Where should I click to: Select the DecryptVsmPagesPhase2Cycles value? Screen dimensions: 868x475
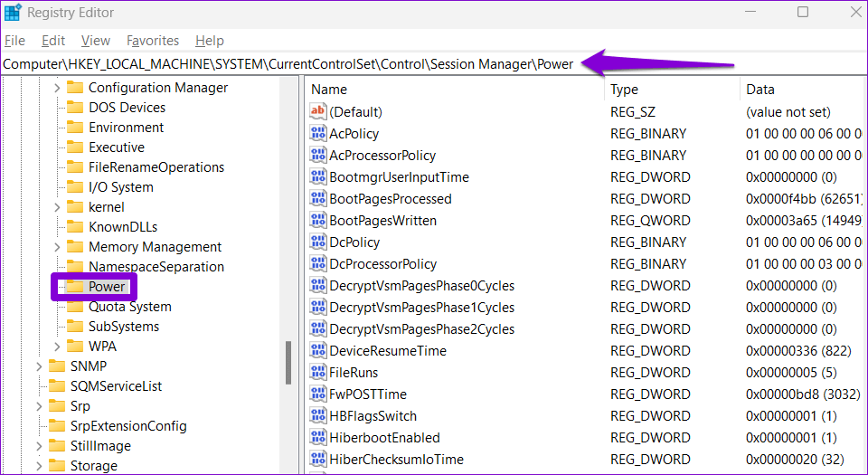pos(422,328)
